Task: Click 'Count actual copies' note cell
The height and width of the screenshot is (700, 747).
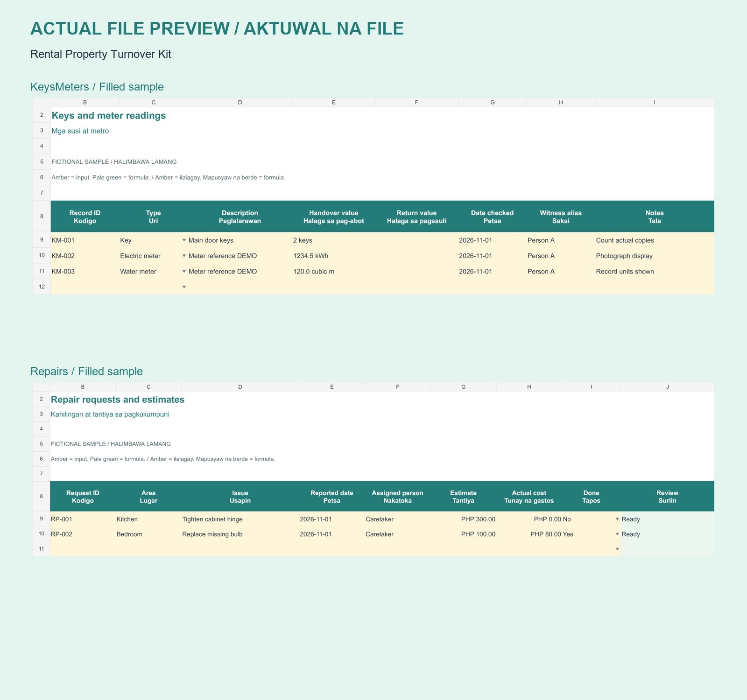Action: click(655, 240)
